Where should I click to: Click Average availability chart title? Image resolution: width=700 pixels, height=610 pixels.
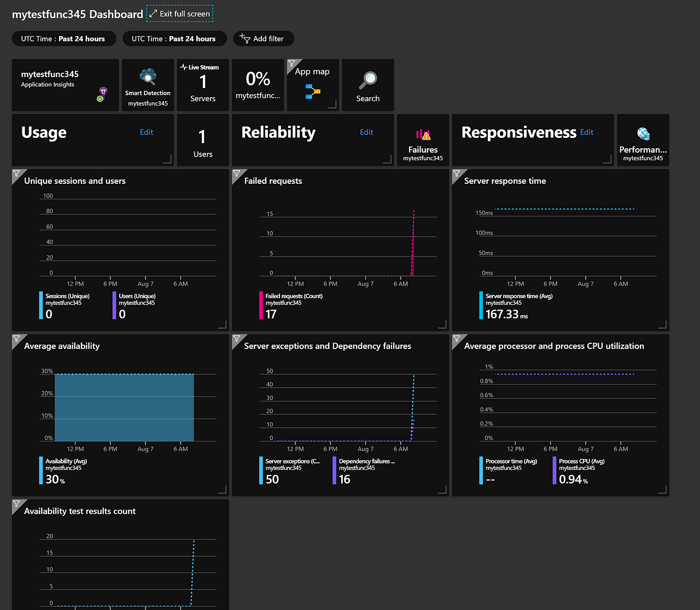[62, 346]
